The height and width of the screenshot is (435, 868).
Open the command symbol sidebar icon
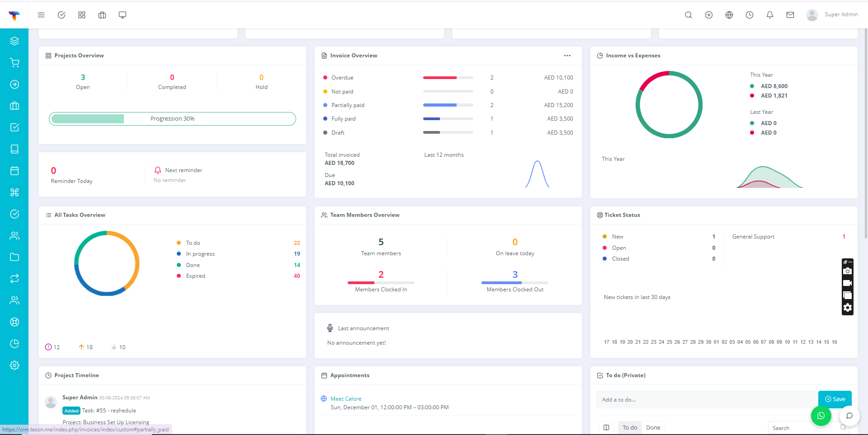click(14, 192)
